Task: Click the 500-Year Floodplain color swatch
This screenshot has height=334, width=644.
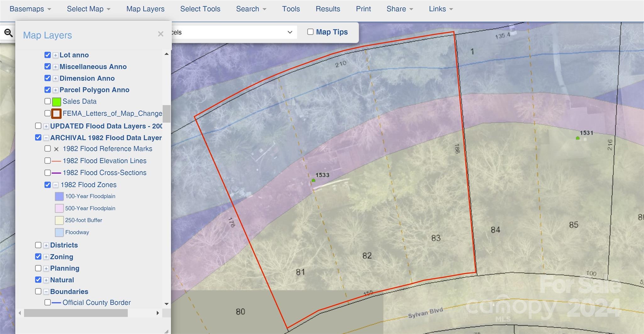Action: pos(59,209)
